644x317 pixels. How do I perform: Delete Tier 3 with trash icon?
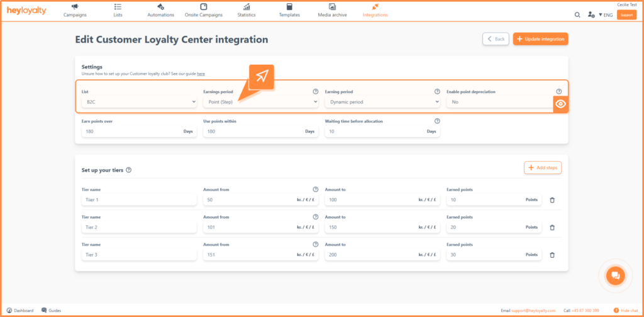[x=552, y=255]
